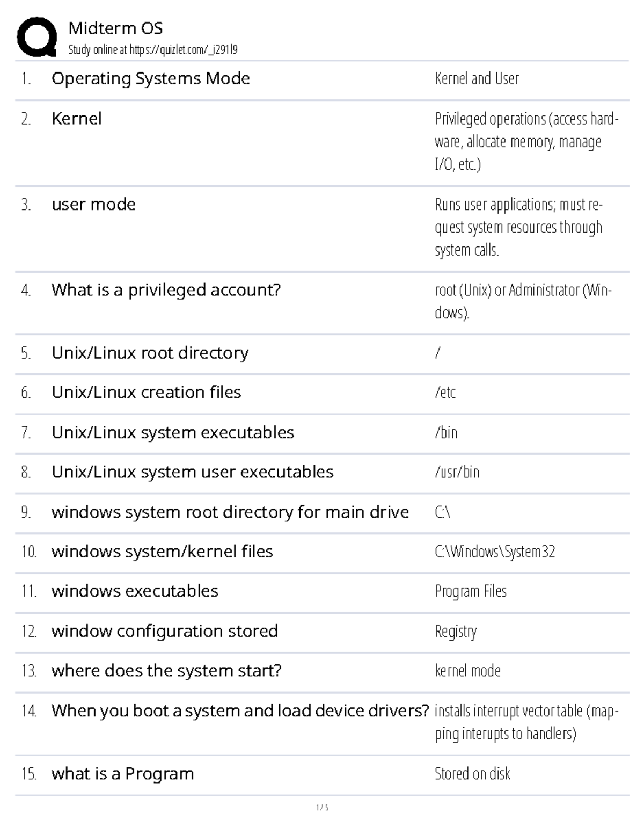
Task: Select the /etc definition text
Action: [445, 393]
